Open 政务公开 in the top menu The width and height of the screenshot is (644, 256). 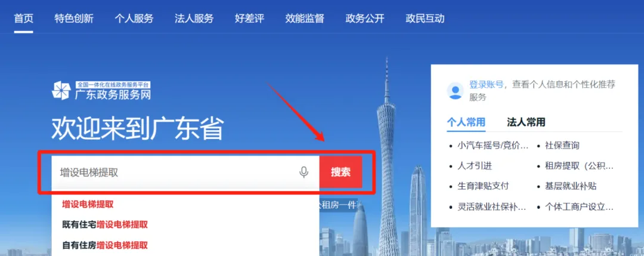(x=365, y=18)
